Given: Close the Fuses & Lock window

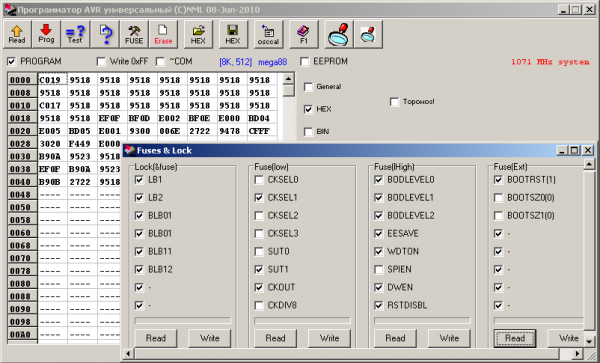Looking at the screenshot, I should (x=588, y=150).
